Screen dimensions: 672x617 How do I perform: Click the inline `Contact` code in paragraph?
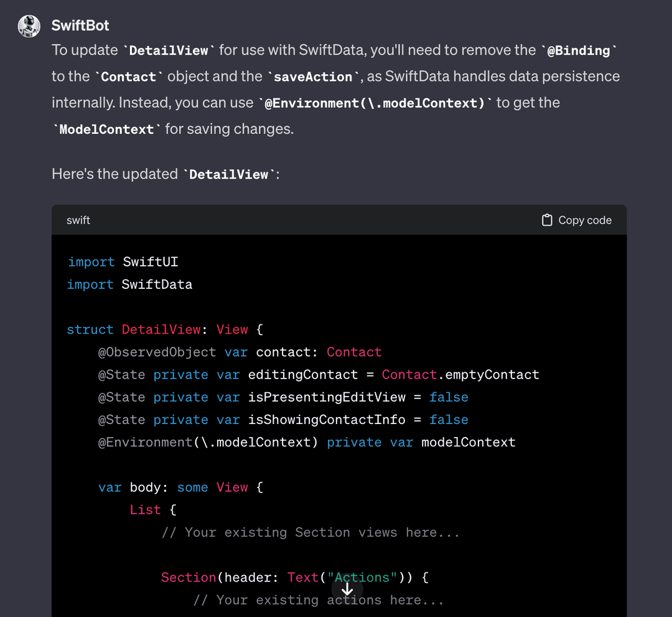(x=129, y=77)
